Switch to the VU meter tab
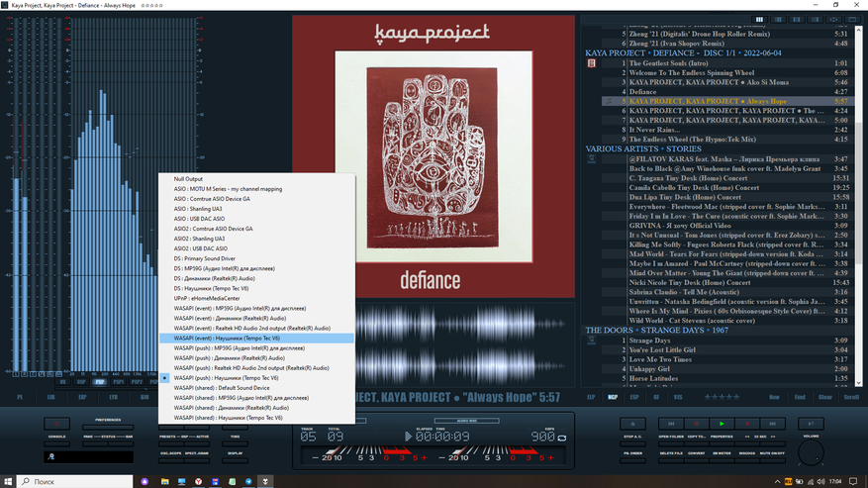 pos(62,382)
